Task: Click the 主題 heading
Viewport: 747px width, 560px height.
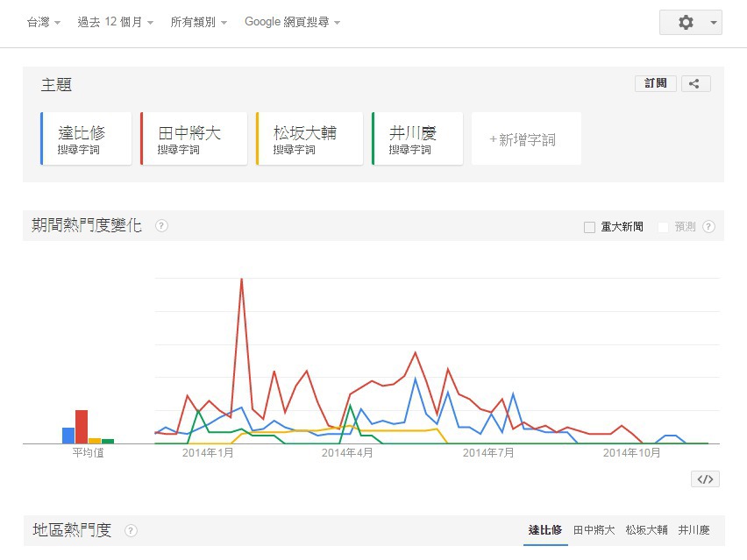Action: (56, 85)
